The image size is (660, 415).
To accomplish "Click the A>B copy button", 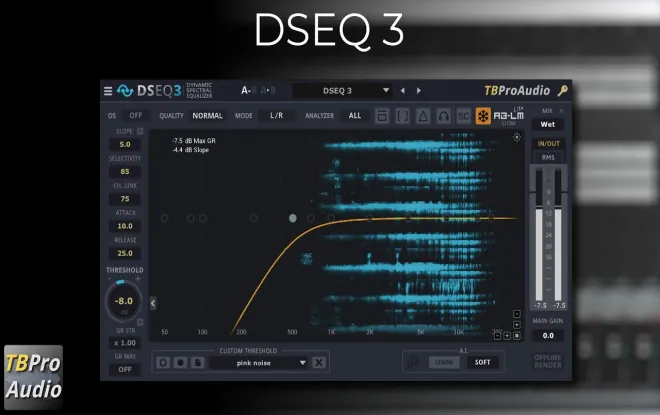I will pos(268,90).
